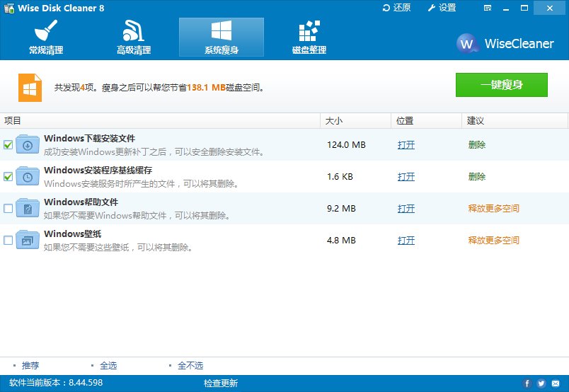
Task: Open the 磁盘整理 defrag tab
Action: coord(309,37)
